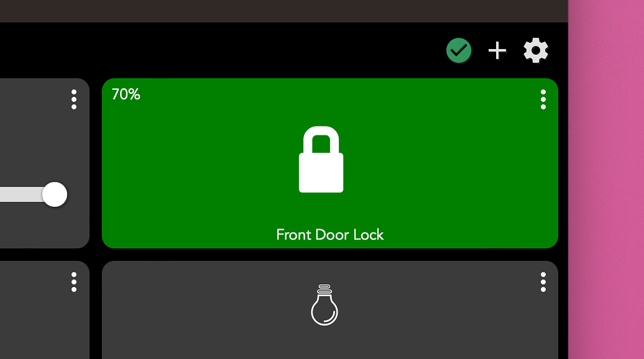
Task: Click the 70% battery level indicator
Action: [x=126, y=94]
